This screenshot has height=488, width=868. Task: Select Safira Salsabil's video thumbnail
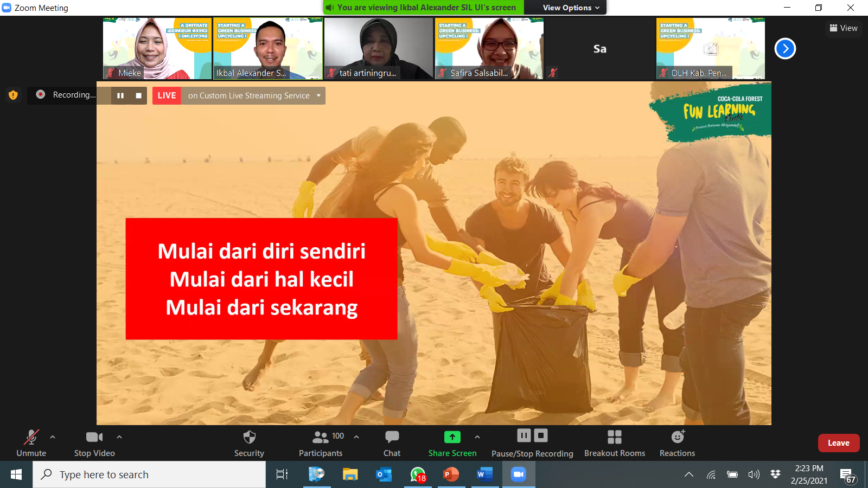point(489,49)
